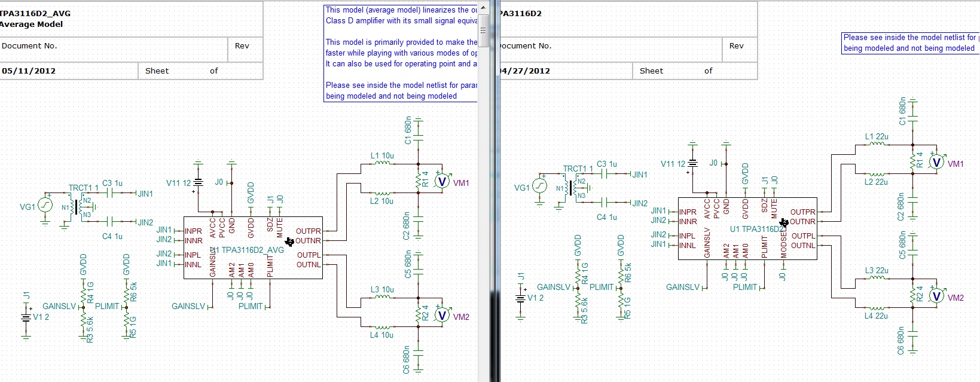Click scroll-up arrow of left pane scrollbar
Viewport: 980px width, 382px height.
(483, 7)
